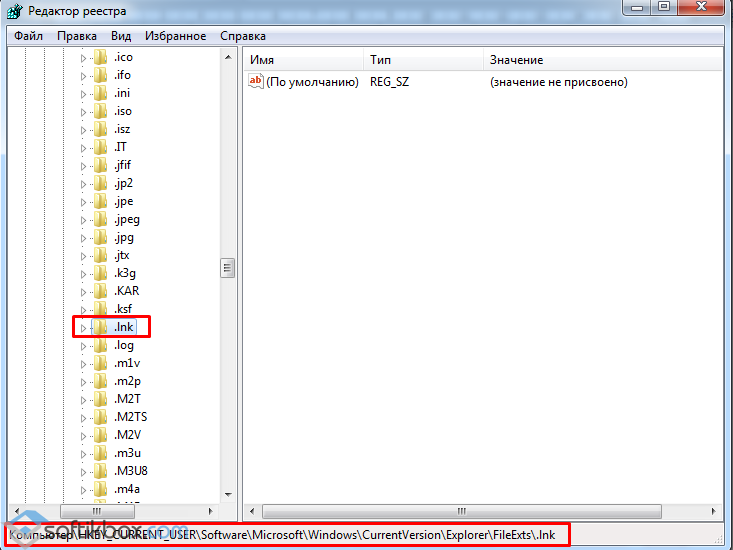
Task: Select the .ini folder icon
Action: (x=100, y=93)
